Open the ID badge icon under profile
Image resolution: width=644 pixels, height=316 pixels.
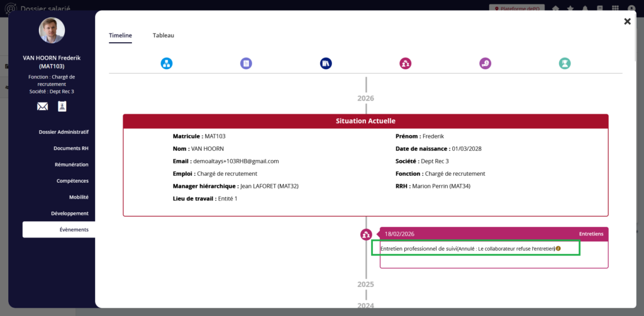click(62, 106)
